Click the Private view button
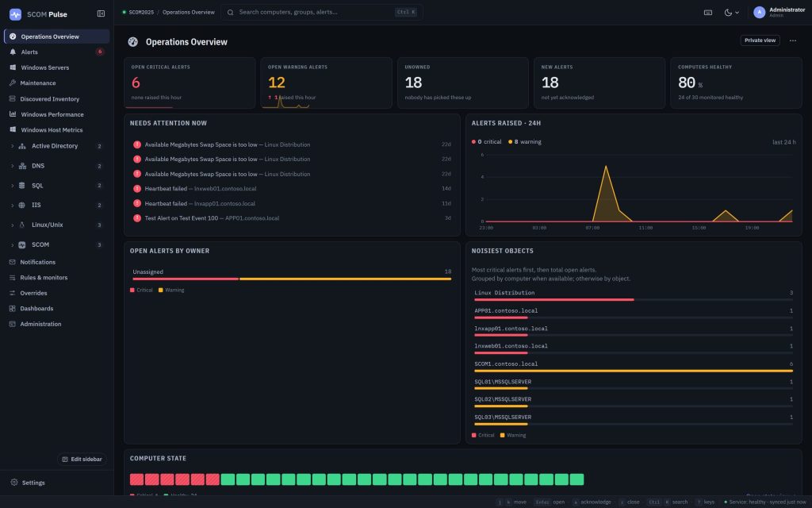The height and width of the screenshot is (508, 812). click(x=760, y=40)
